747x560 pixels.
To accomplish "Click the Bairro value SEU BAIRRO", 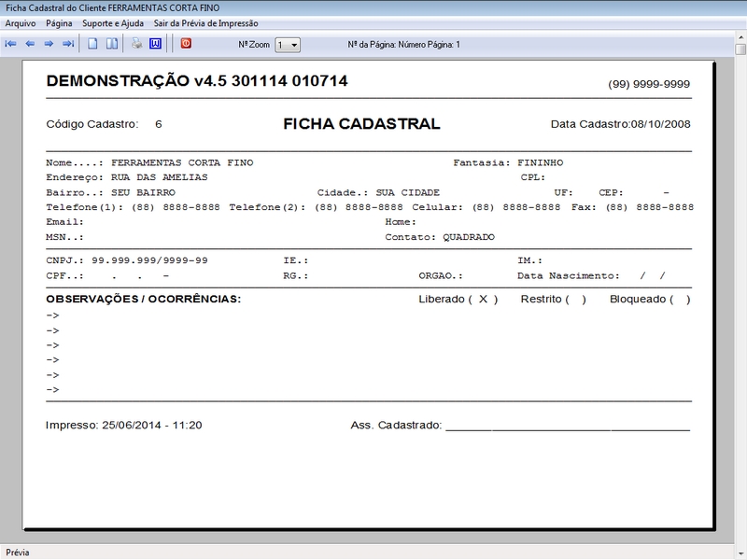I will (143, 193).
